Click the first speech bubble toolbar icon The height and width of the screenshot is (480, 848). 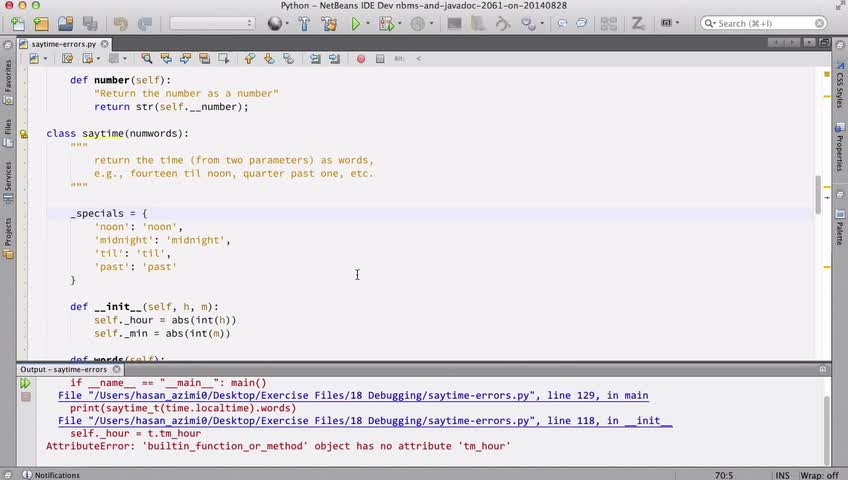coord(562,24)
